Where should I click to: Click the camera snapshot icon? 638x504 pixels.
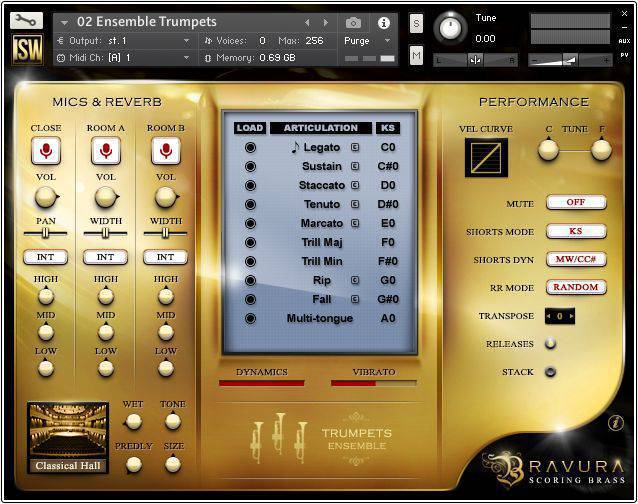tap(353, 22)
